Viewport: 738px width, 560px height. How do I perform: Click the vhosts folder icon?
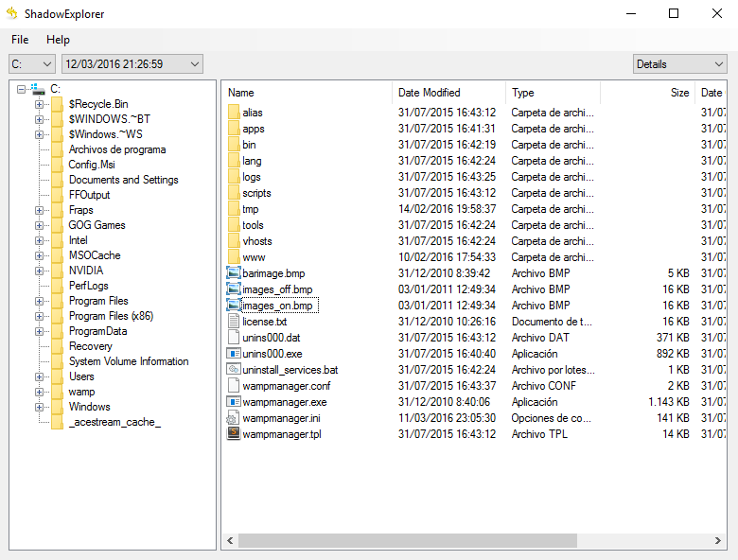tap(234, 241)
